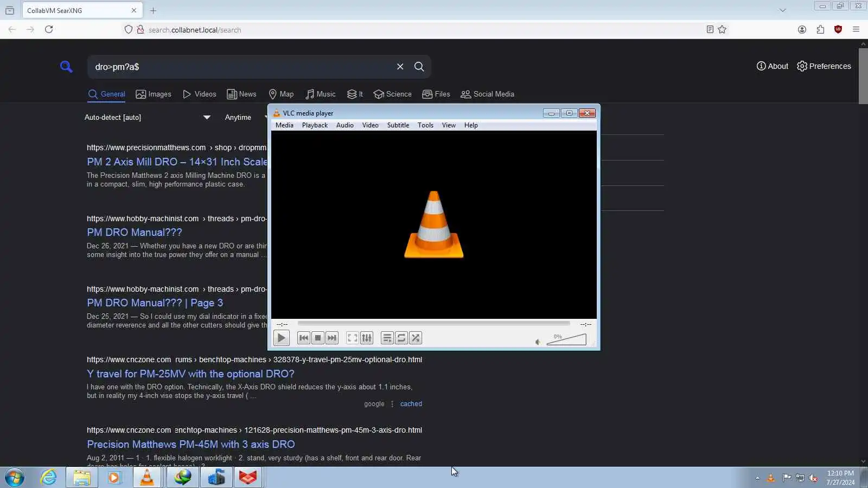Open Windows Explorer from the taskbar

point(82,478)
